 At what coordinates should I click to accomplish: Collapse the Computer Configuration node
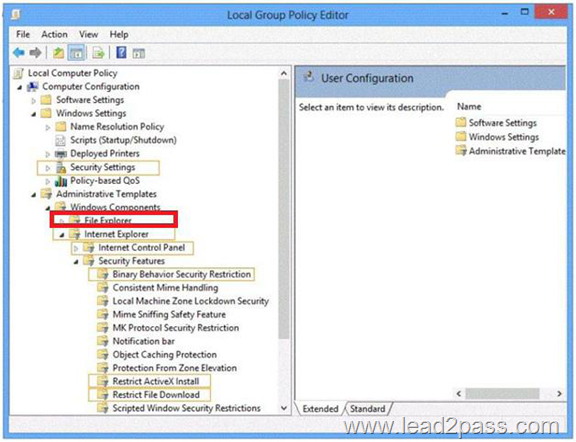click(20, 87)
